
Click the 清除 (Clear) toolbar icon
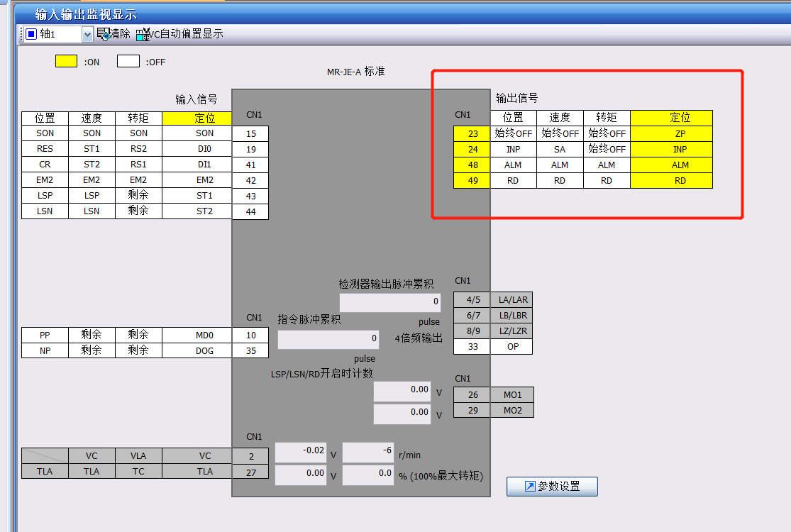(104, 34)
